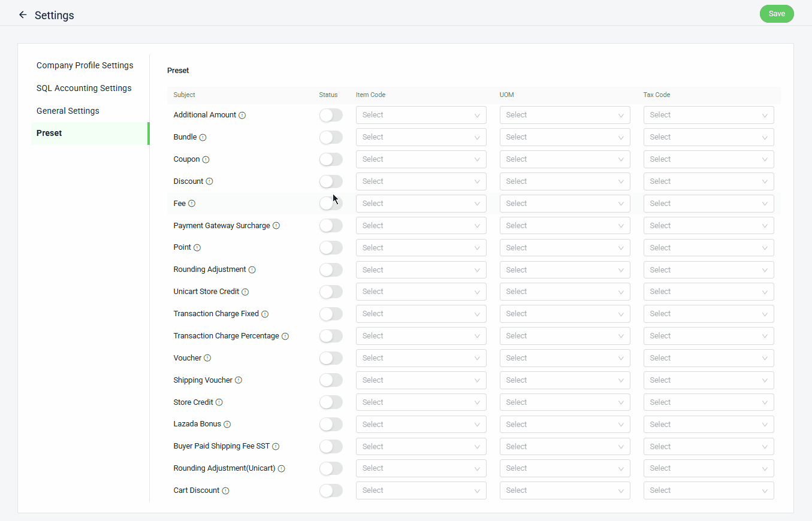This screenshot has height=521, width=812.
Task: Select the Preset sidebar item
Action: (x=49, y=133)
